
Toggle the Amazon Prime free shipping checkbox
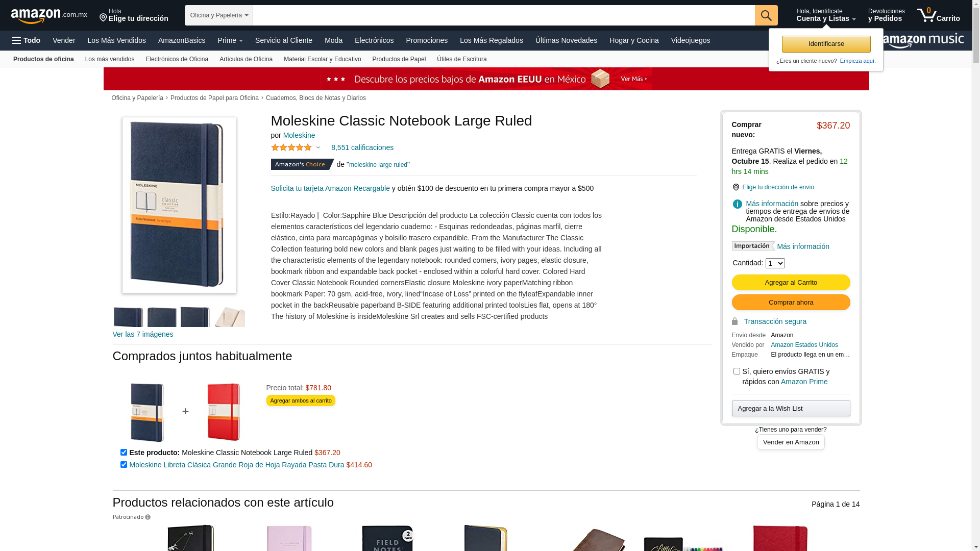(x=737, y=371)
